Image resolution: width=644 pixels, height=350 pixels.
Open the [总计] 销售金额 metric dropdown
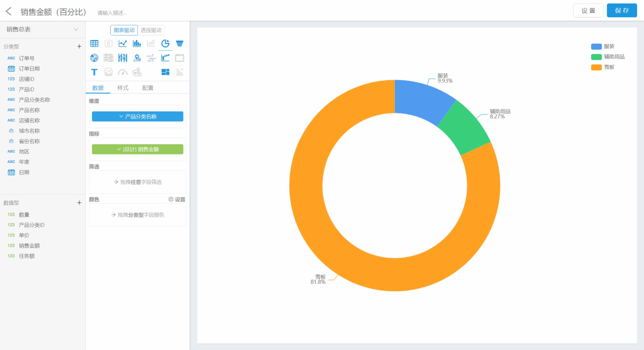click(x=138, y=149)
